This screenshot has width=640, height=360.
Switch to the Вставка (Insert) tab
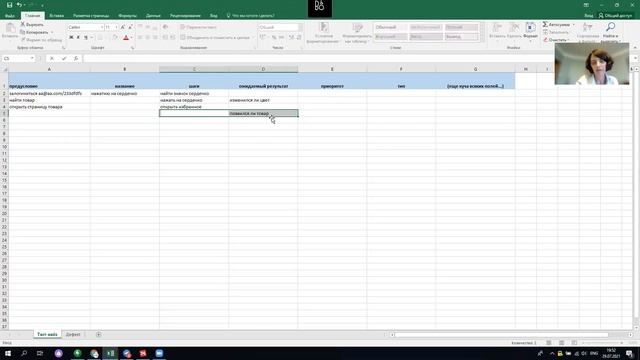pyautogui.click(x=56, y=16)
